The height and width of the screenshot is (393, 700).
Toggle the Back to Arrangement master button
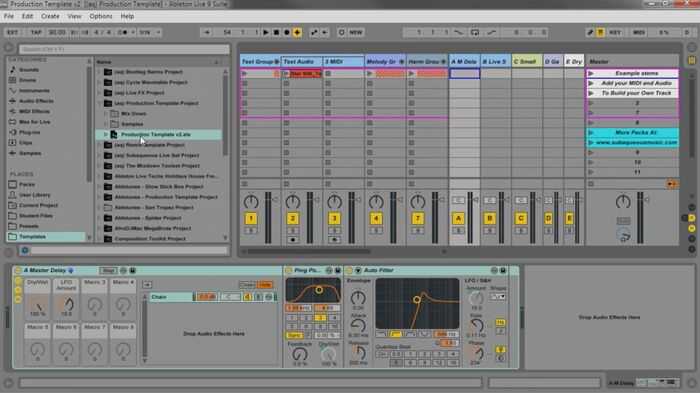pos(671,184)
